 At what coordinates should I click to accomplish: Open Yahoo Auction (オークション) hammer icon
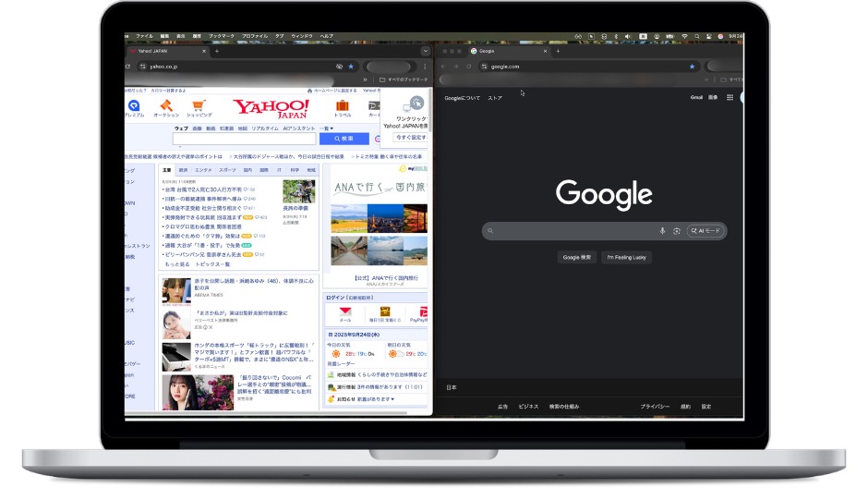pyautogui.click(x=166, y=105)
